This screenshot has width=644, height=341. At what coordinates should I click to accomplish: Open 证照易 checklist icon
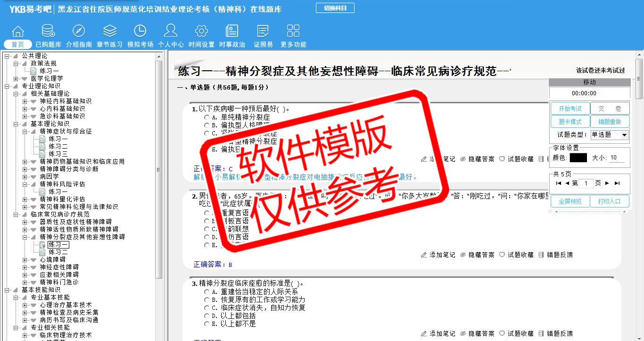263,32
